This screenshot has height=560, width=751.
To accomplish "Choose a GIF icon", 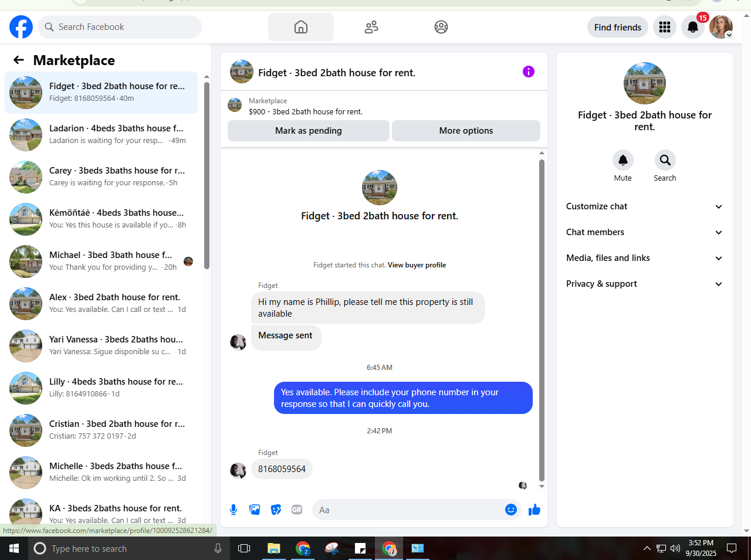I will (297, 510).
